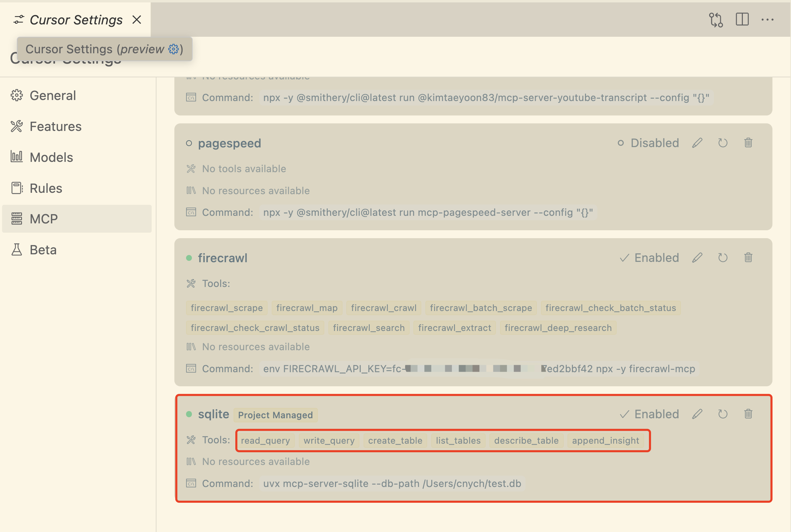
Task: Click the mcp-pagespeed-server command text
Action: (x=428, y=212)
